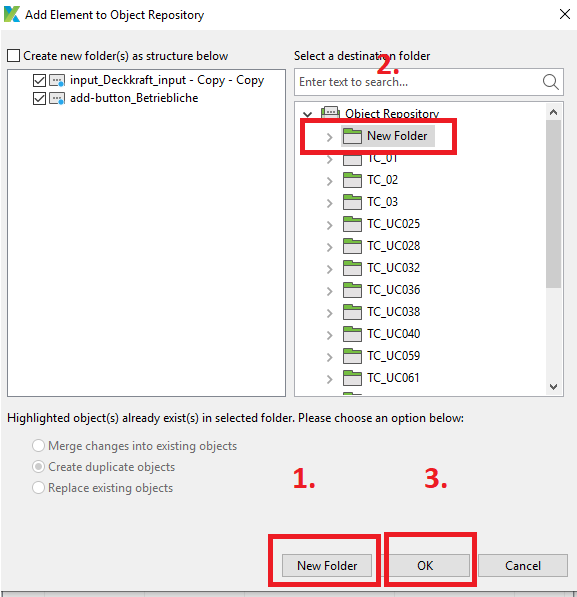Click the add-button_Betriebliche test object icon
This screenshot has height=597, width=577.
(x=57, y=99)
